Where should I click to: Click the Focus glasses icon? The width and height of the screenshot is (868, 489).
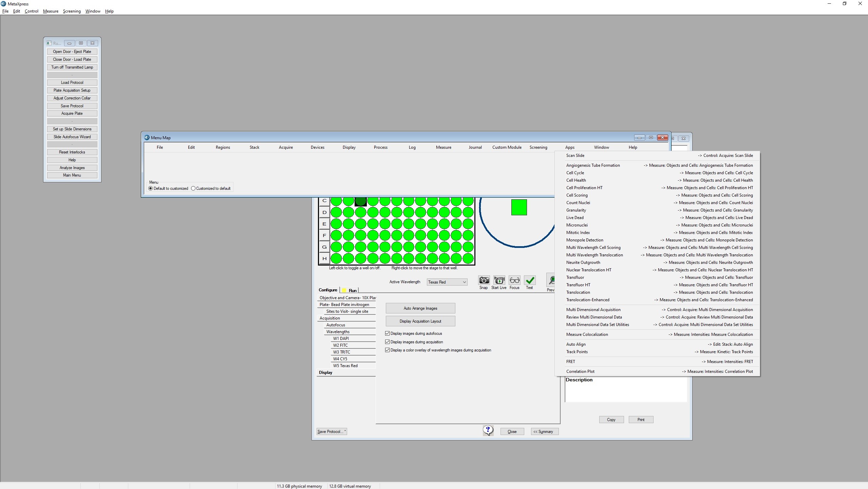pos(514,280)
